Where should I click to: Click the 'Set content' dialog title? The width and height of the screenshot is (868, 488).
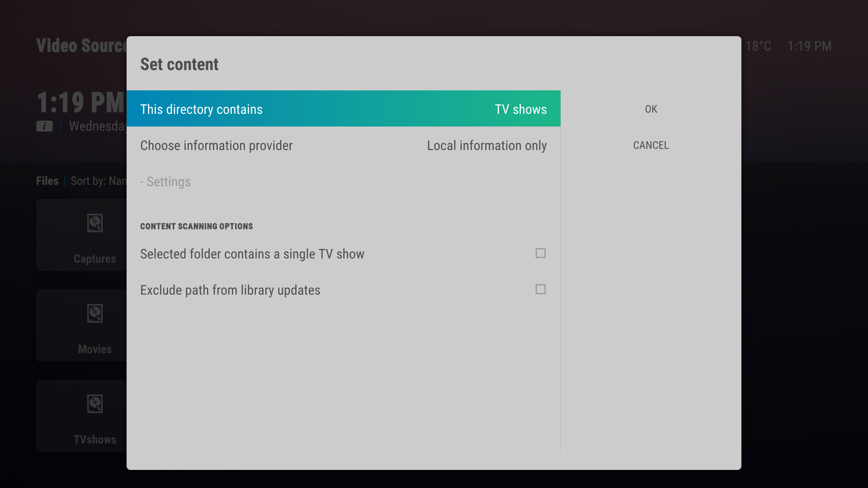pos(179,64)
